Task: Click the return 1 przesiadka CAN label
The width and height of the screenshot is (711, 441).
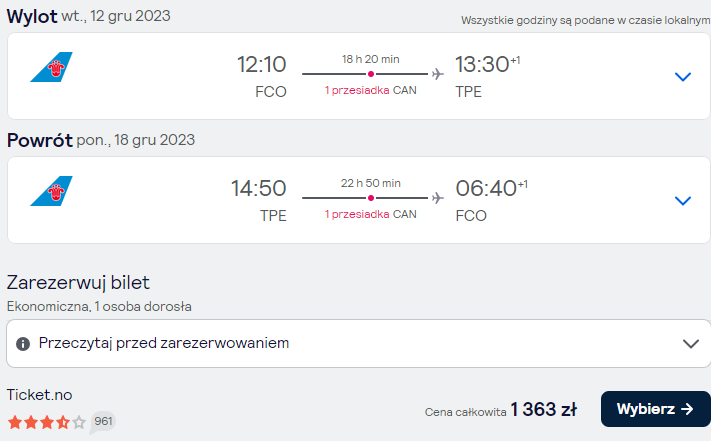Action: [370, 214]
